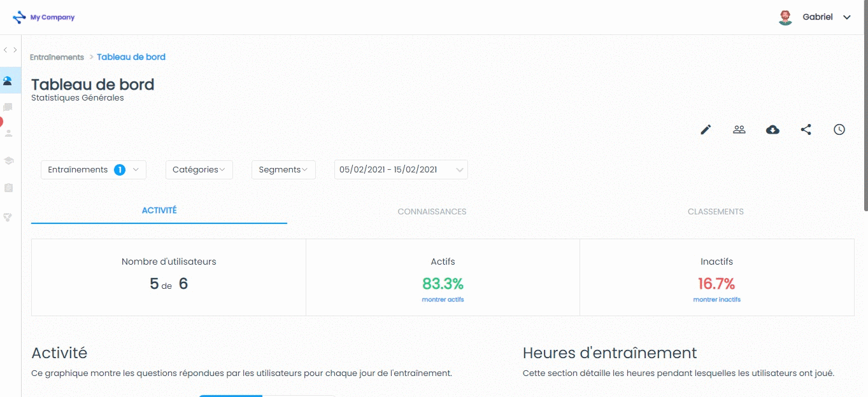Go to Entraînements breadcrumb

coord(57,57)
